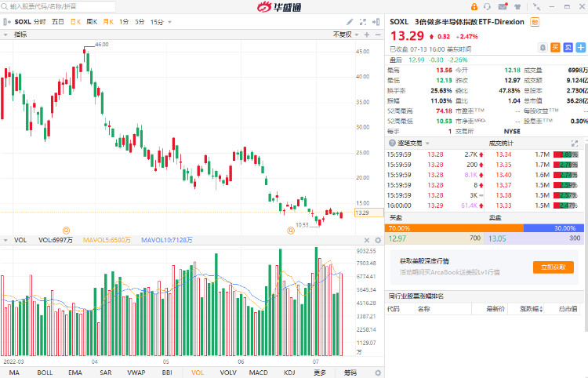Open the 不复权 adjustment dropdown
588x378 pixels.
[x=346, y=35]
